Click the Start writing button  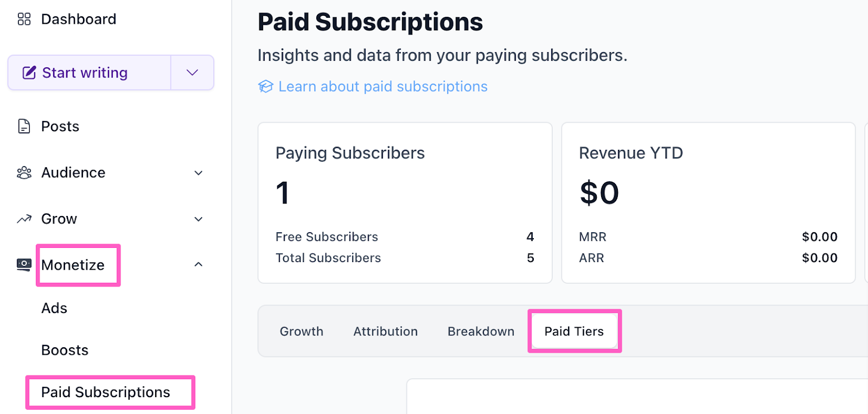[x=85, y=73]
